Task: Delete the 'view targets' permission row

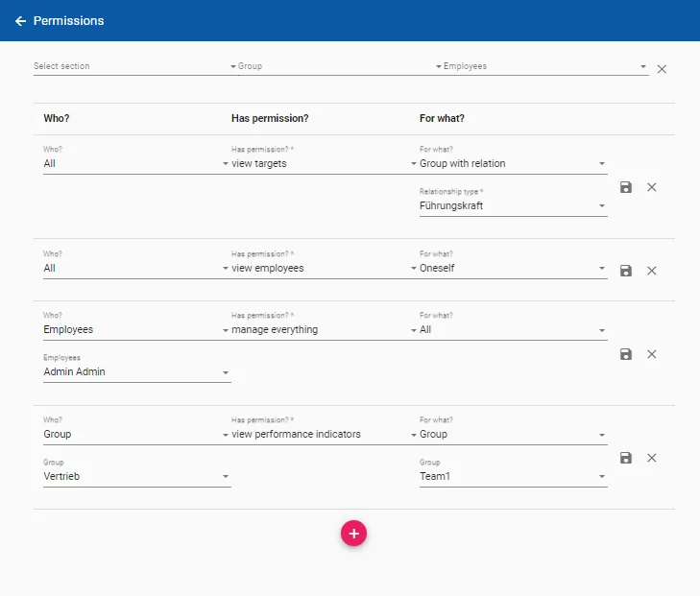Action: coord(652,187)
